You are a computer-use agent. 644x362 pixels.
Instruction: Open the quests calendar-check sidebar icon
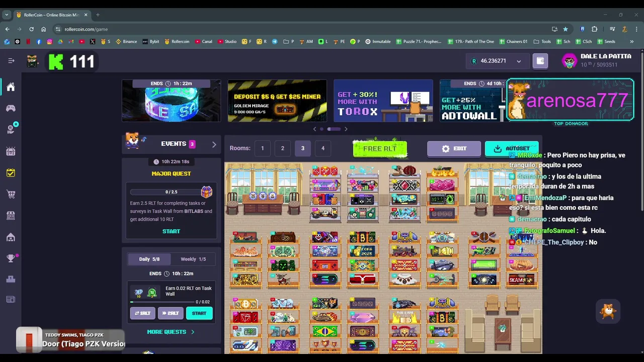11,172
